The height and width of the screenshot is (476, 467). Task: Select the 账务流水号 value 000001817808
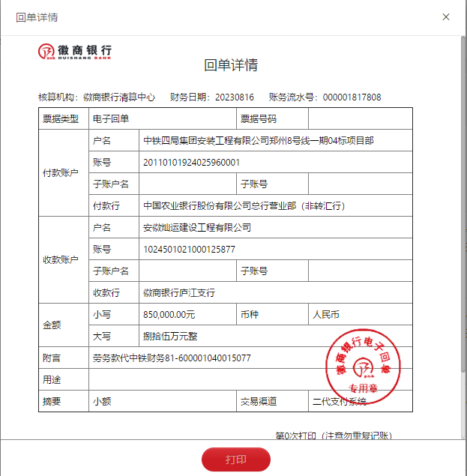click(x=351, y=97)
